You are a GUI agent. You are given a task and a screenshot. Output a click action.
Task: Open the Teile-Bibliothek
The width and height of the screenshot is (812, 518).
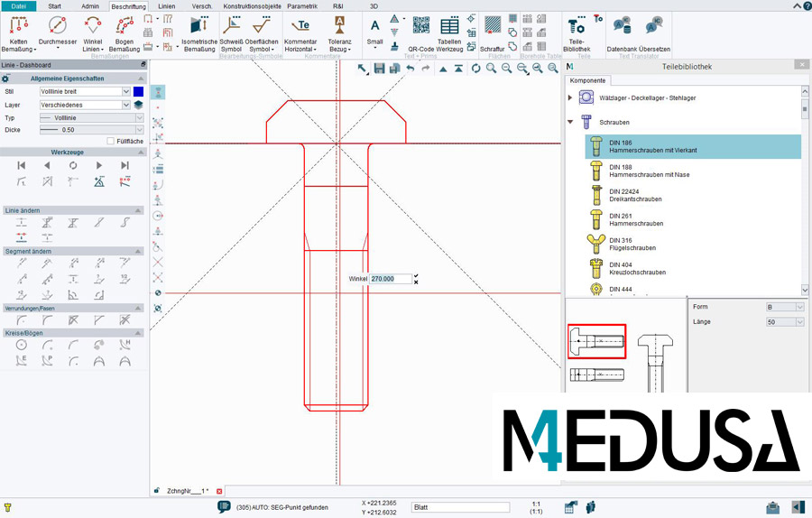tap(577, 33)
